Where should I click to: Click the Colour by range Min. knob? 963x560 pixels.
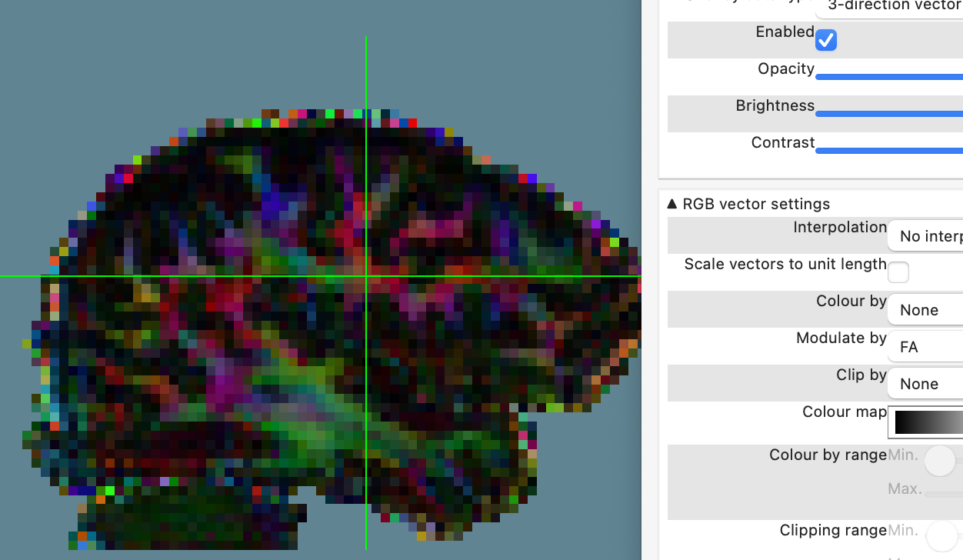coord(940,461)
